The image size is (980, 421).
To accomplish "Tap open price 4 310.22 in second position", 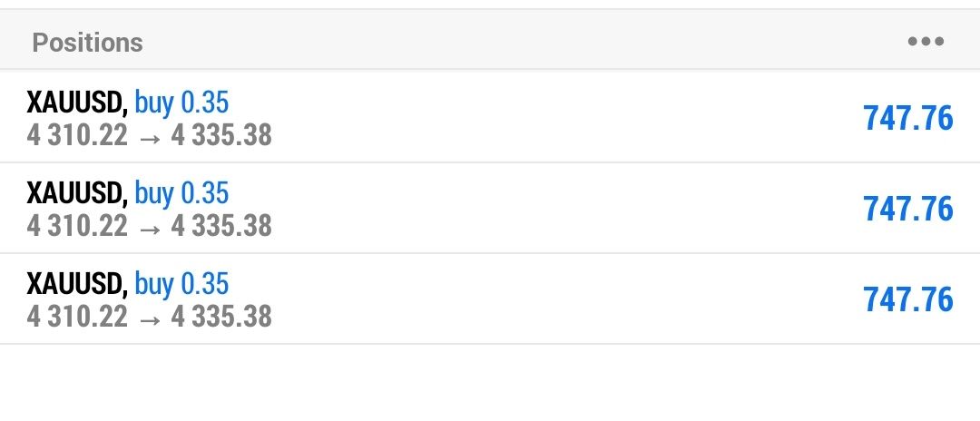I will click(x=78, y=225).
